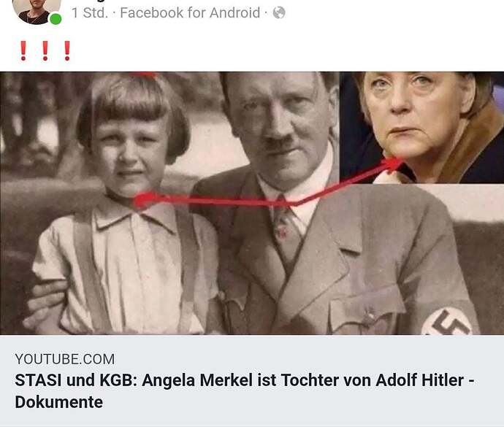Click the red arrowhead near the inset photo

tap(393, 164)
